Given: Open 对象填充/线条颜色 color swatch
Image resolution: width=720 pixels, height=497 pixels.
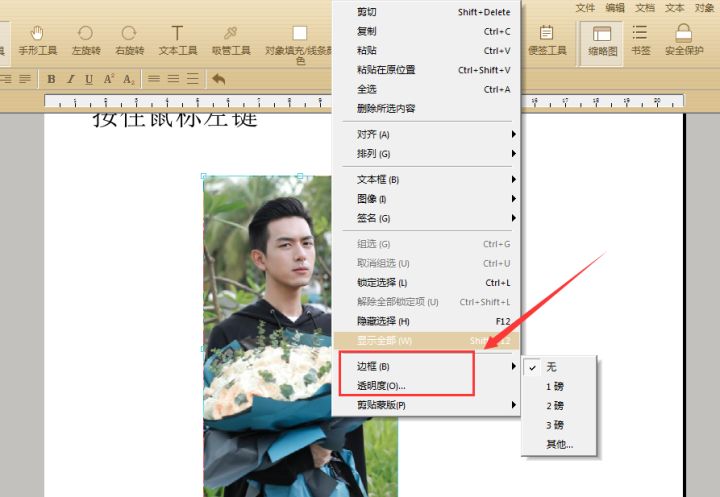Looking at the screenshot, I should [300, 44].
